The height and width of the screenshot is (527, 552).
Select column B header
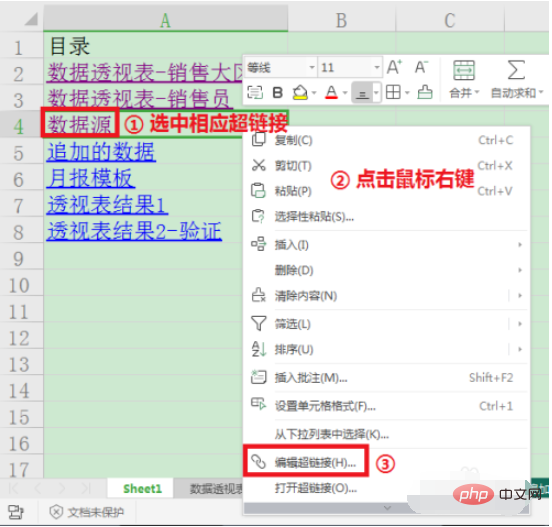341,20
